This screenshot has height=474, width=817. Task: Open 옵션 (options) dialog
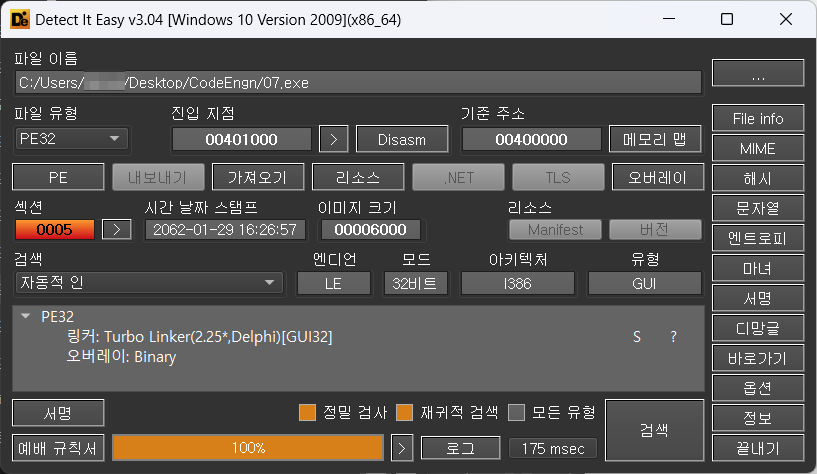(x=758, y=388)
